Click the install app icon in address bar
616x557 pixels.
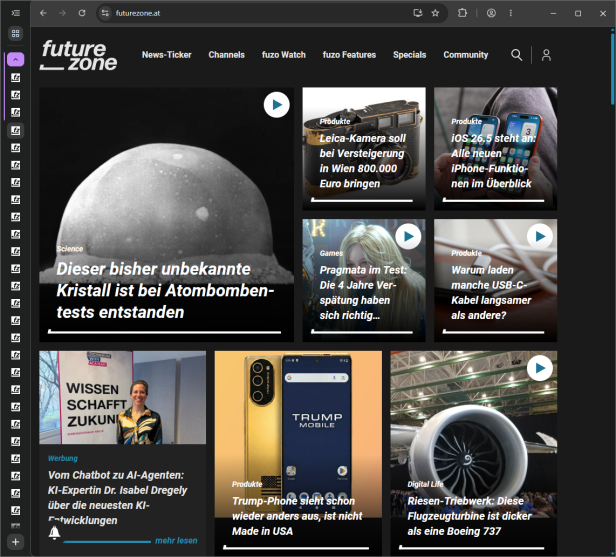418,13
